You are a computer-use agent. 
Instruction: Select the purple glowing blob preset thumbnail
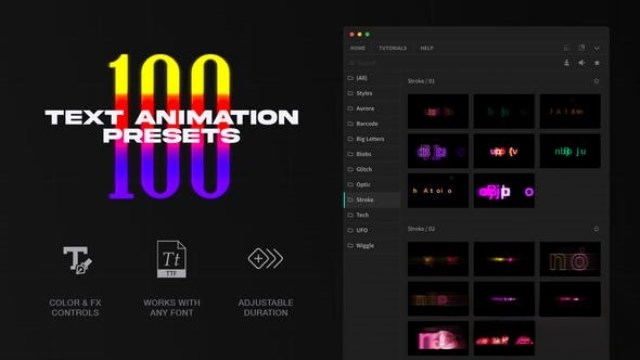point(438,151)
